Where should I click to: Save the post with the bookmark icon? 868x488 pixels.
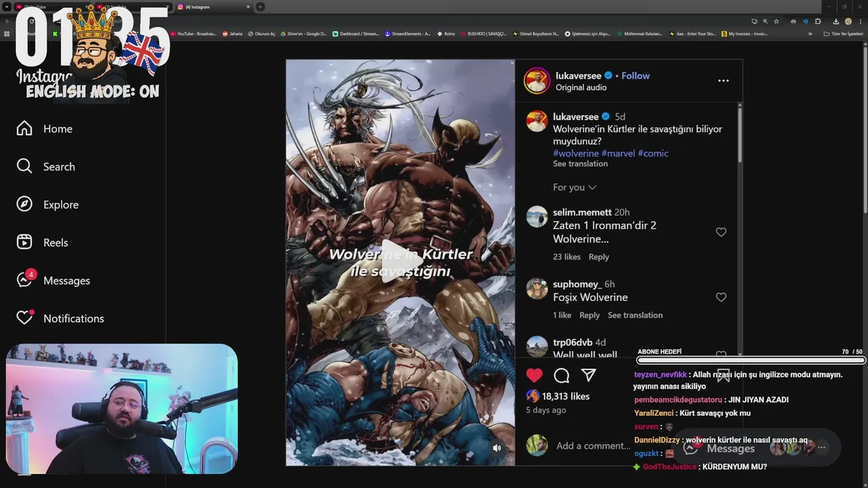pos(723,375)
